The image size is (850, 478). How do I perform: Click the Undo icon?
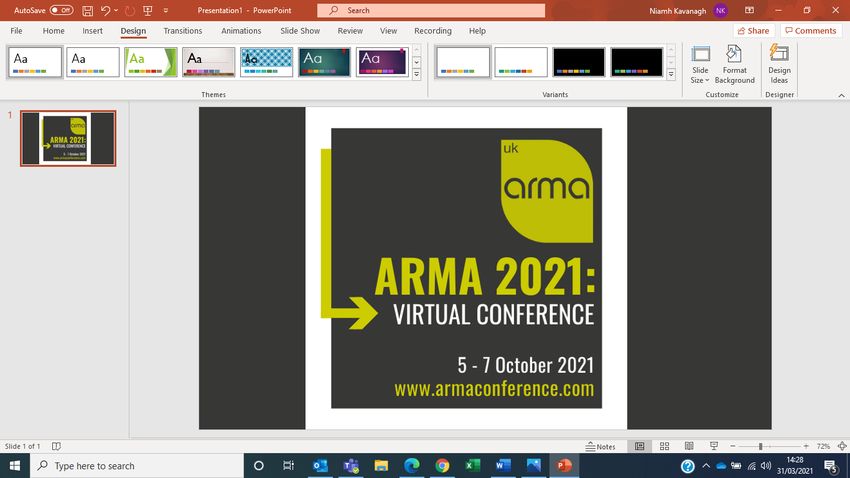(x=105, y=10)
